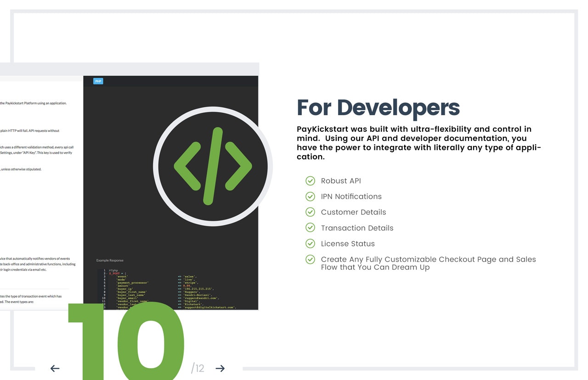Screen dimensions: 588x380
Task: Click the 'Example Response' label in screenshot
Action: click(110, 260)
